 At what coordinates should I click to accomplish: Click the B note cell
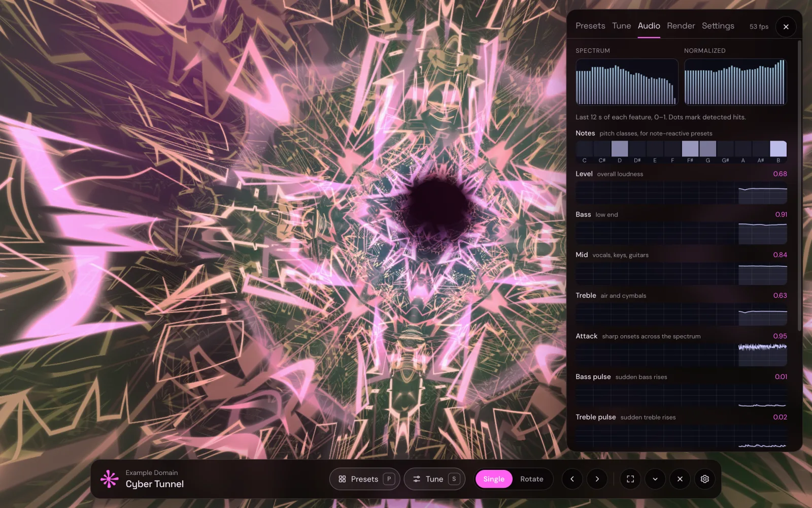(x=779, y=149)
